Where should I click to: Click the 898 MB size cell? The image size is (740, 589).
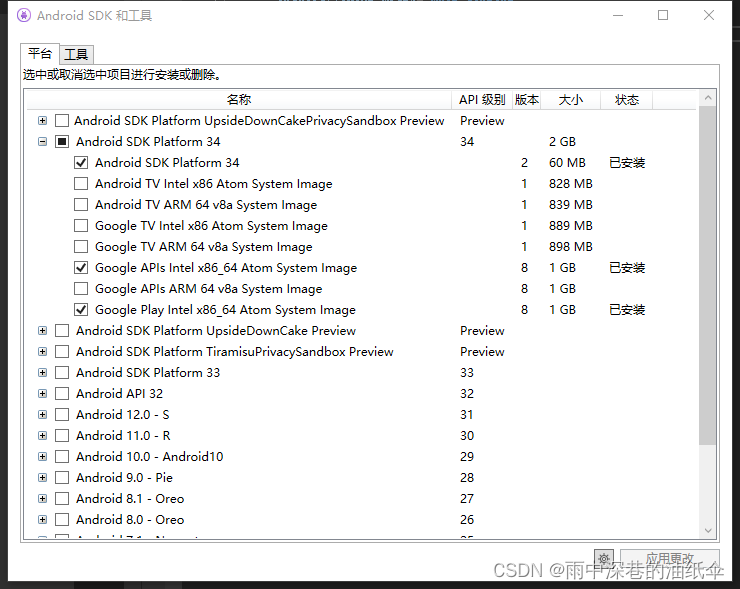pos(571,247)
